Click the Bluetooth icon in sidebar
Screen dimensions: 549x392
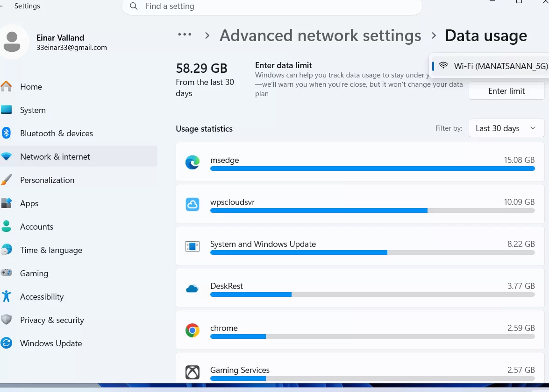(6, 133)
